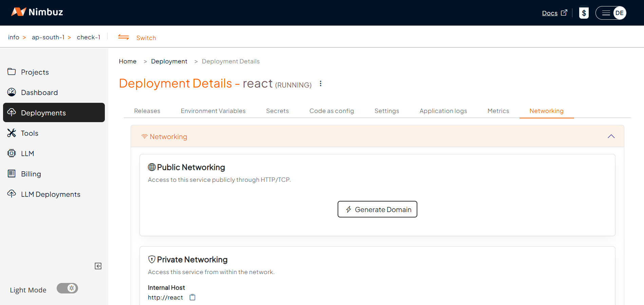Copy the internal host URL
This screenshot has width=644, height=305.
click(x=192, y=298)
